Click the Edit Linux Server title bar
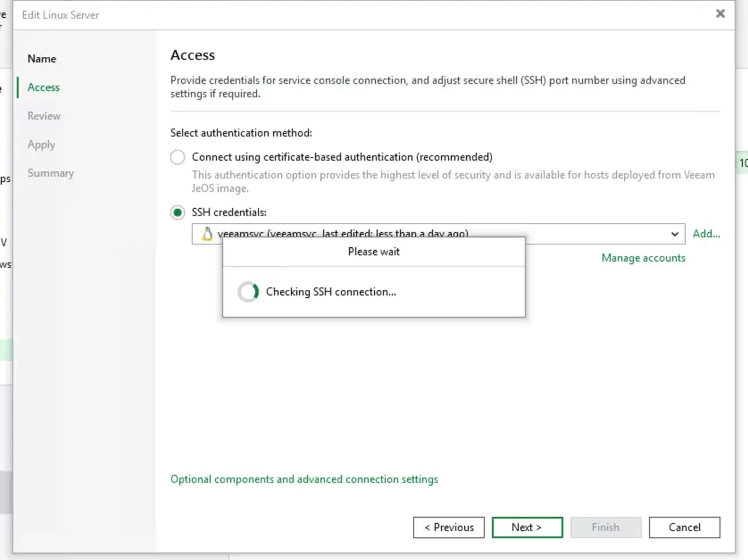 click(x=345, y=15)
